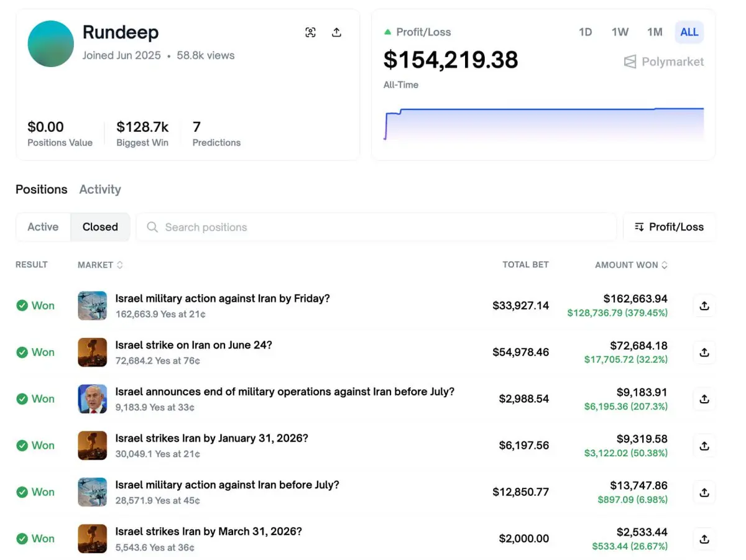Click the TOTAL BET column header
Viewport: 746px width, 560px height.
point(525,265)
